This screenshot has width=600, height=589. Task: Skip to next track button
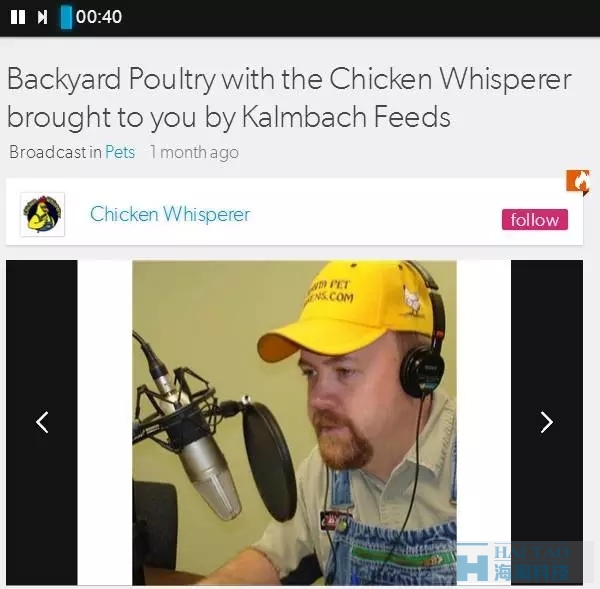pos(42,17)
